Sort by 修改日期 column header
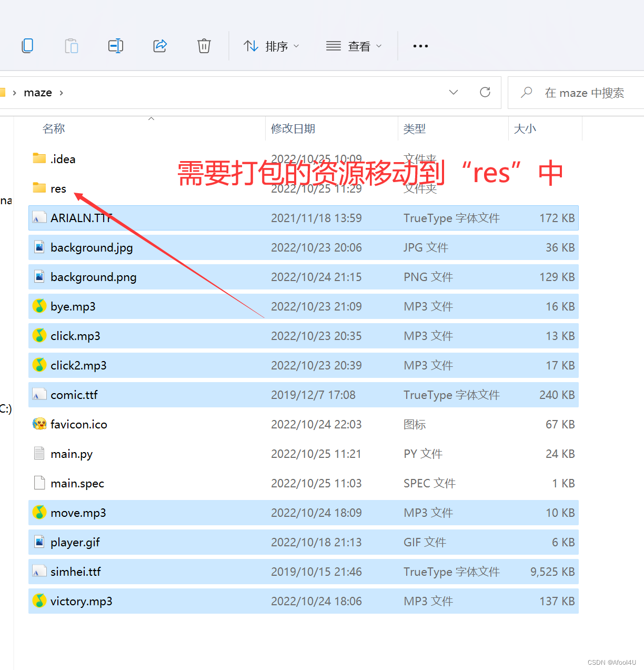Image resolution: width=644 pixels, height=670 pixels. (x=293, y=129)
